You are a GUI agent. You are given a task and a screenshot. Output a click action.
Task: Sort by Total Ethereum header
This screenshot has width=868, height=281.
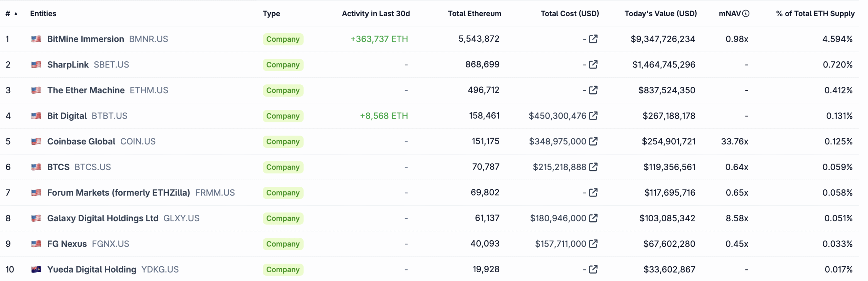(474, 14)
